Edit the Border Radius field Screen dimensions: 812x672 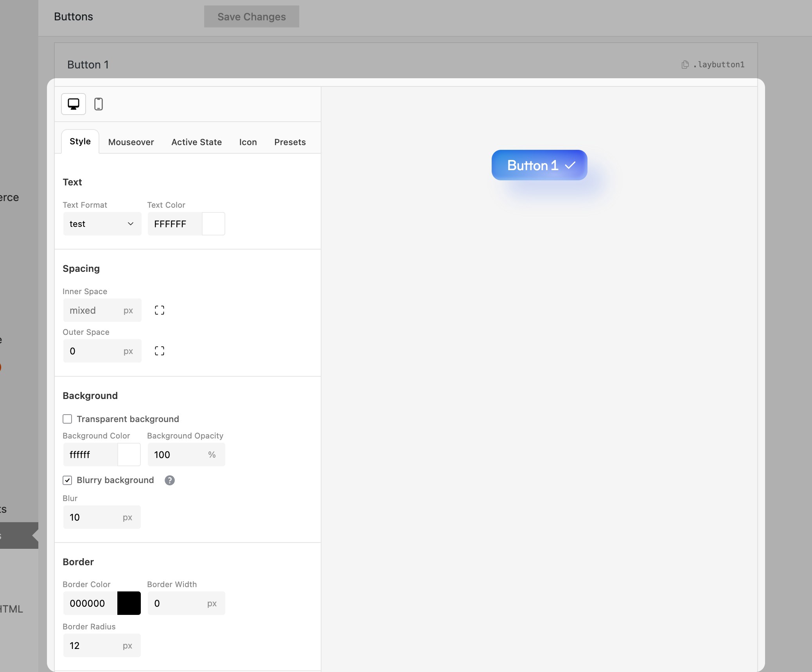click(102, 645)
